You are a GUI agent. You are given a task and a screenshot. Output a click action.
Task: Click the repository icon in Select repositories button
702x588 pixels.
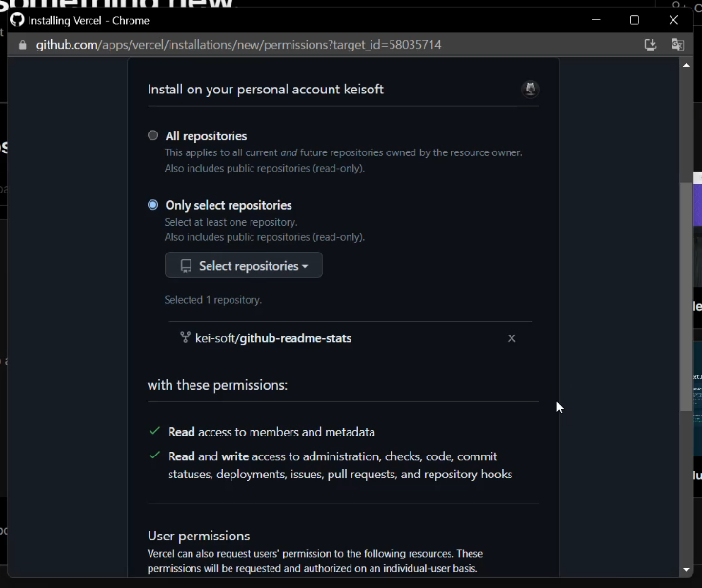point(186,266)
